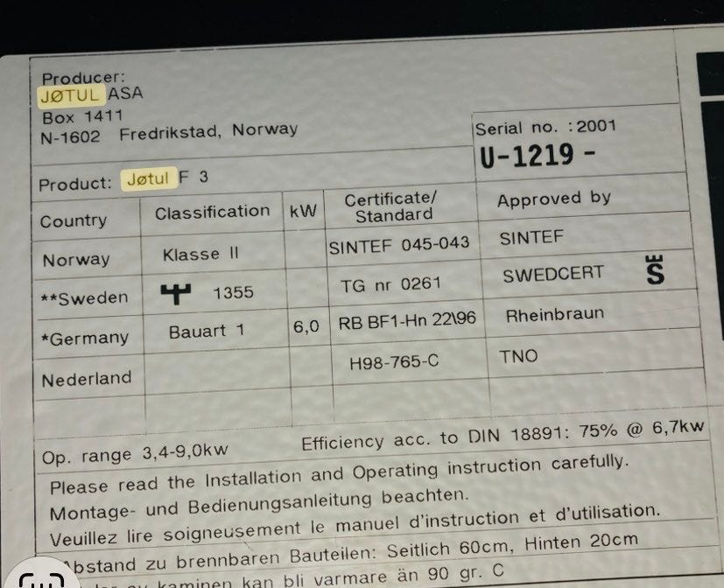
Task: Tap the "Efficiency acc. to DIN 18891" line
Action: coord(503,435)
